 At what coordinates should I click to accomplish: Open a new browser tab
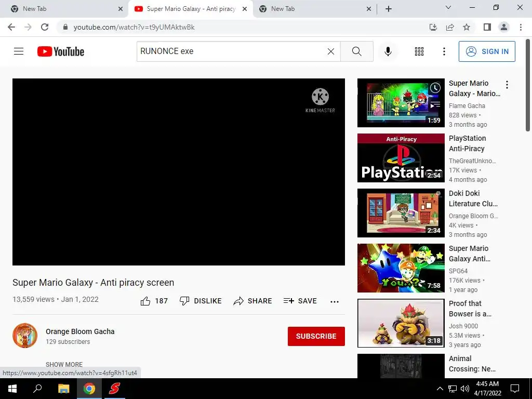pyautogui.click(x=389, y=9)
